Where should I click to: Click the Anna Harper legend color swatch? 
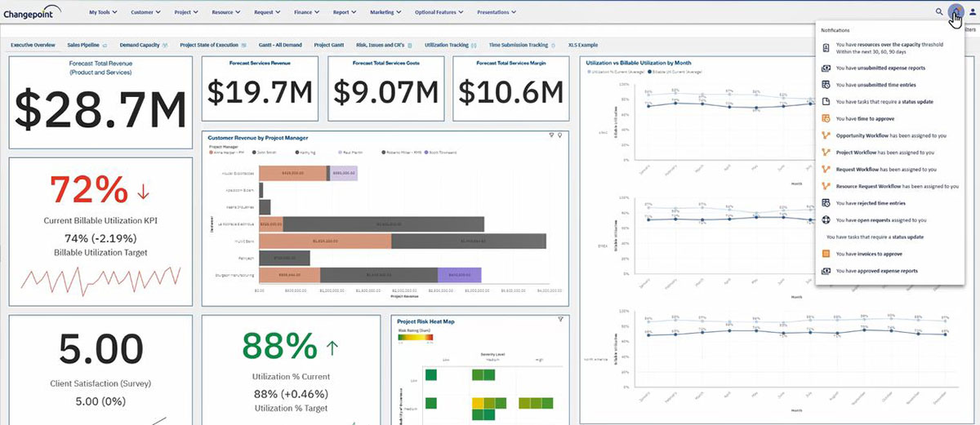[x=212, y=153]
